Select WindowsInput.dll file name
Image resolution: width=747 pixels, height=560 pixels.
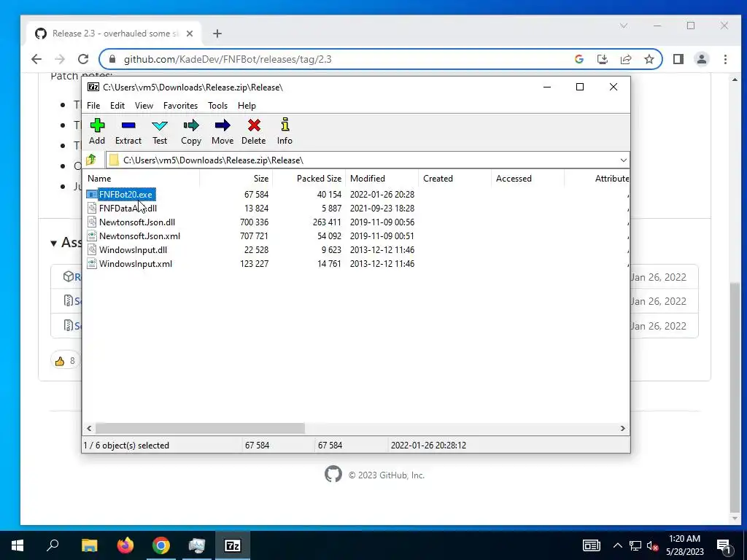click(x=133, y=249)
